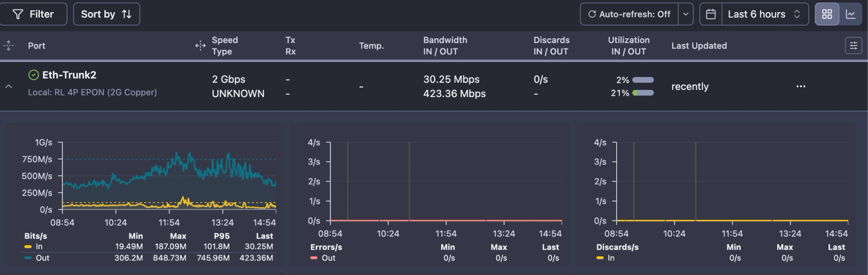Click the Speed Type column header
Screen dimensions: 868x275
pos(225,46)
